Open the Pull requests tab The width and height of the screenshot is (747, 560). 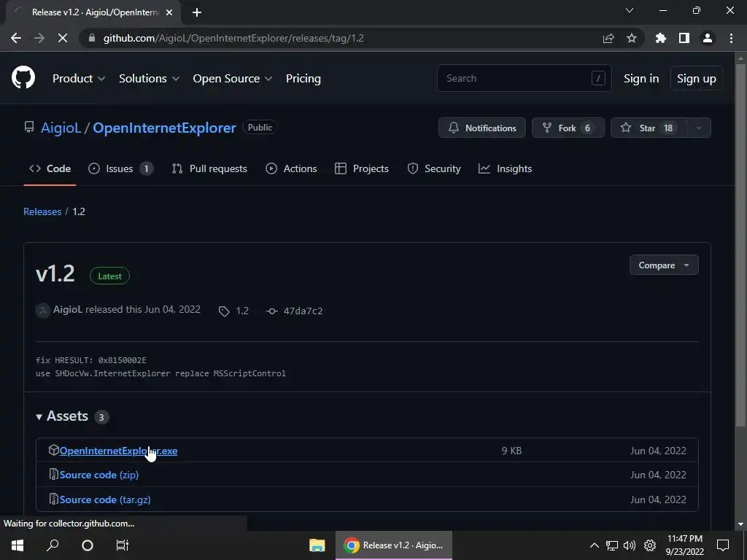pos(209,168)
